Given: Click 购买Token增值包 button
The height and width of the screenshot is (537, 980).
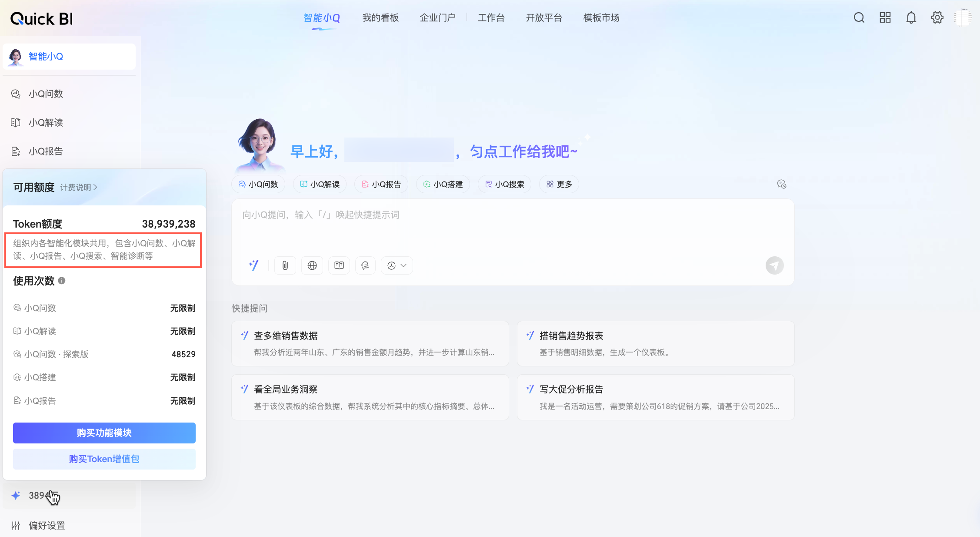Looking at the screenshot, I should pos(104,459).
